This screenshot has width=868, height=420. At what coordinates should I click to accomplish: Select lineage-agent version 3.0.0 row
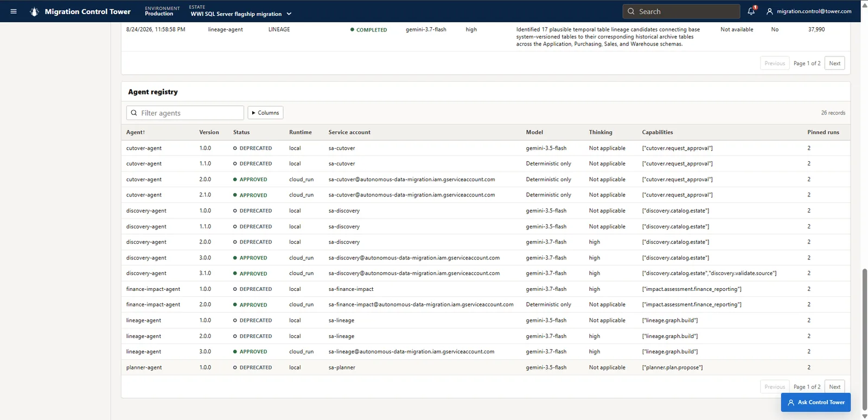[x=486, y=352]
